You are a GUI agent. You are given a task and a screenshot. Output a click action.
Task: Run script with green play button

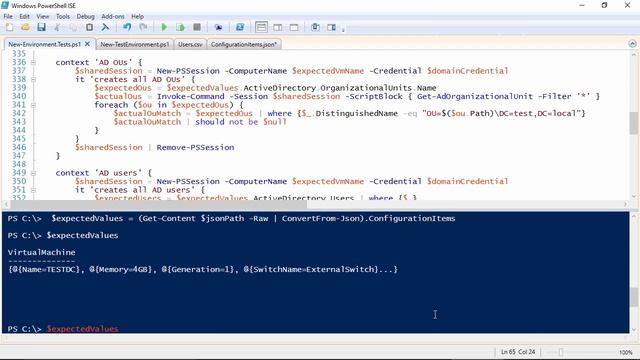(x=164, y=27)
